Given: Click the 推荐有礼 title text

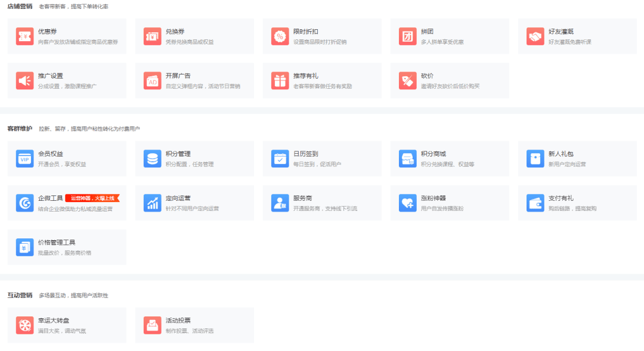Looking at the screenshot, I should click(x=305, y=76).
